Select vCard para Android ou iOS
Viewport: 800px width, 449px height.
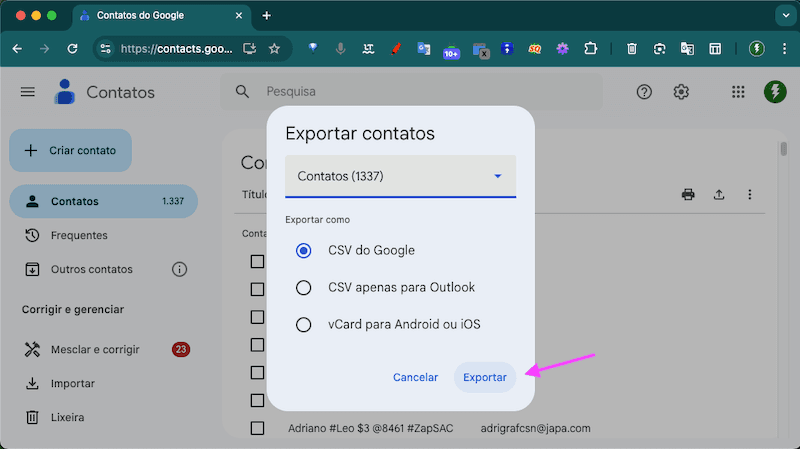point(304,325)
